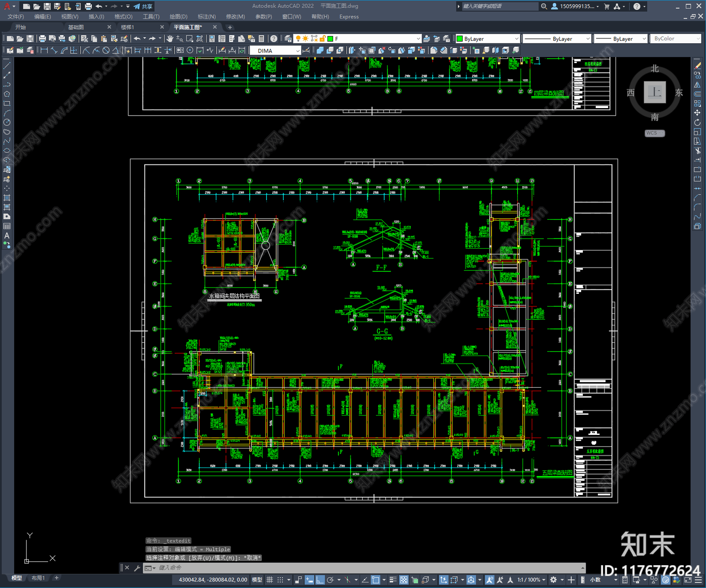Viewport: 706px width, 588px height.
Task: Select the Line tool in draw toolbar
Action: [7, 65]
